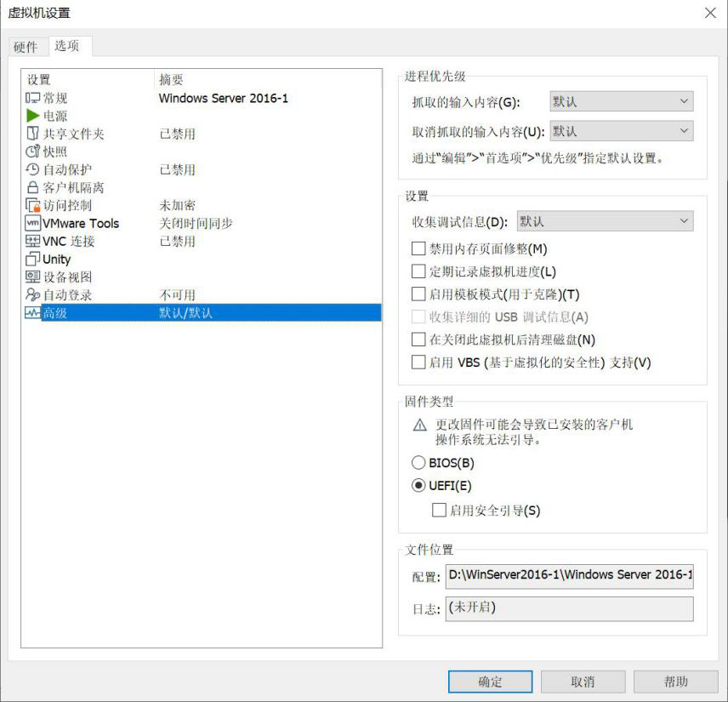Click the 关闭时间同步 summary text

click(x=196, y=223)
